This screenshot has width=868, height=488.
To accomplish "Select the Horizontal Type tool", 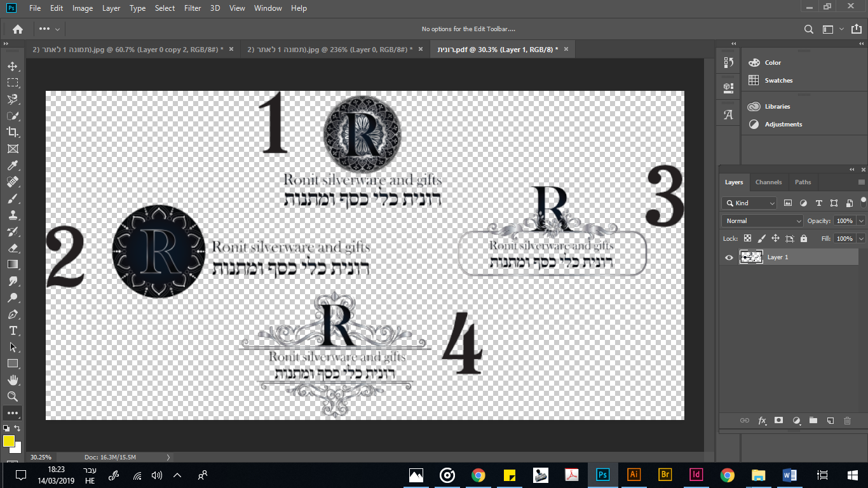I will click(13, 330).
